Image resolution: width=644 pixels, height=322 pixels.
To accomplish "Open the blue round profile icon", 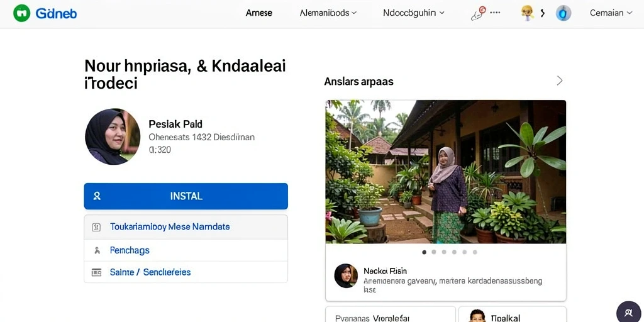I will click(563, 13).
